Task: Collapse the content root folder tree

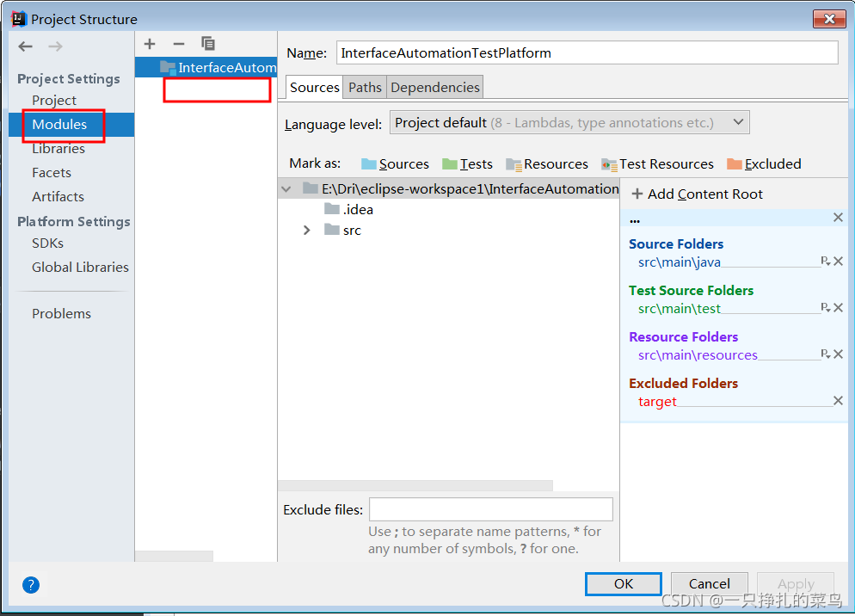Action: click(x=286, y=189)
